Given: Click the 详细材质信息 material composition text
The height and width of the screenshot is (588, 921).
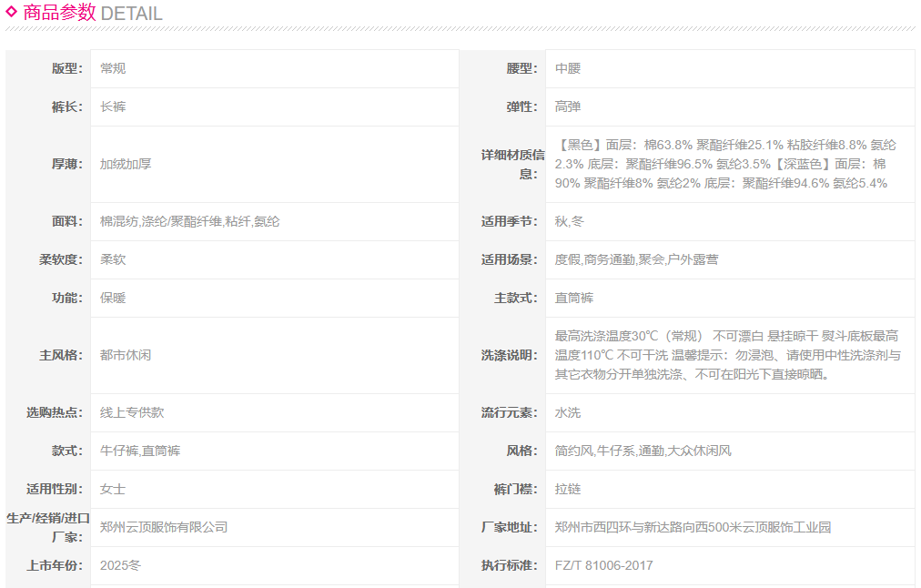Looking at the screenshot, I should point(725,164).
